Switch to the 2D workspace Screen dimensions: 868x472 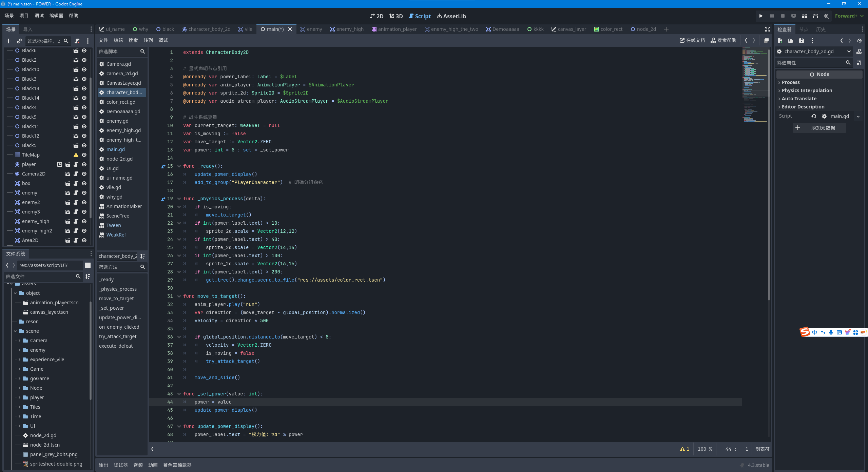pos(377,16)
